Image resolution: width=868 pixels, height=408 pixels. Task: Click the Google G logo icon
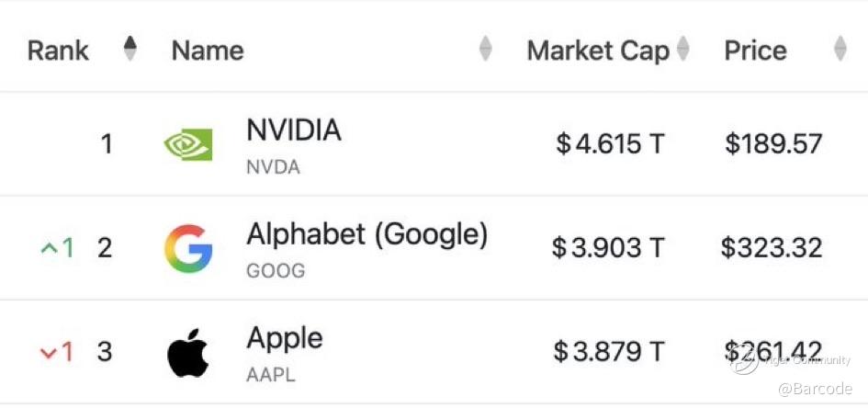point(188,248)
